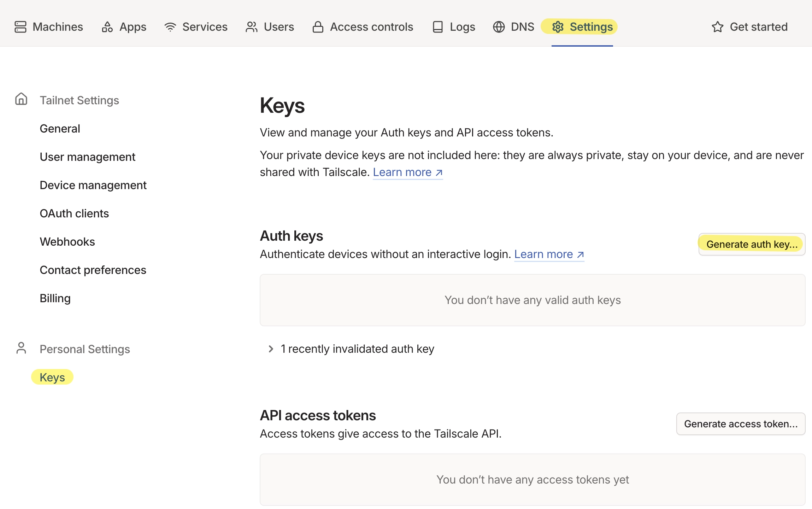
Task: Click the Get started star icon
Action: coord(718,27)
